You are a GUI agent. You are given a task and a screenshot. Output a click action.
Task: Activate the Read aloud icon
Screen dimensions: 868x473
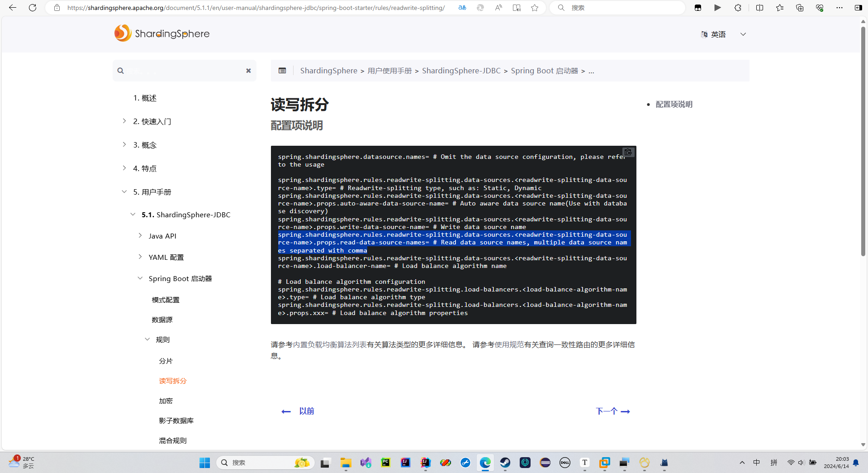pos(498,8)
